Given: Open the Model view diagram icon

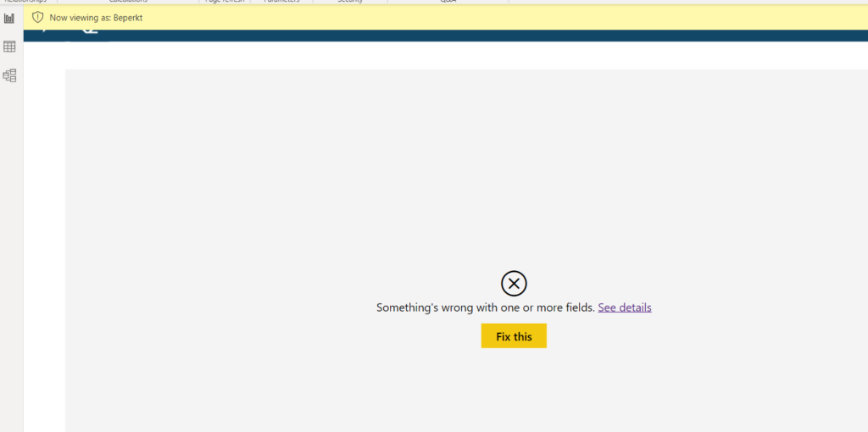Looking at the screenshot, I should (x=9, y=75).
